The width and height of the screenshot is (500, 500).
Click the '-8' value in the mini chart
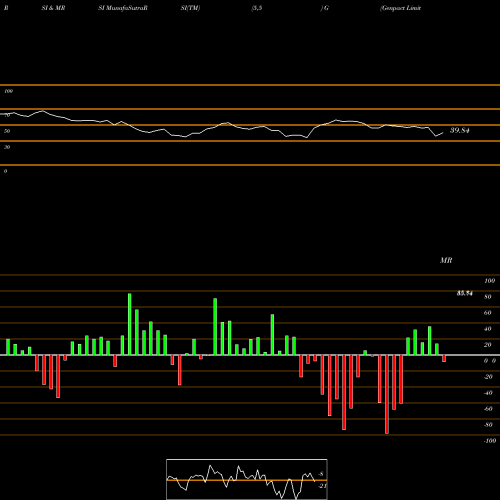coord(321,474)
